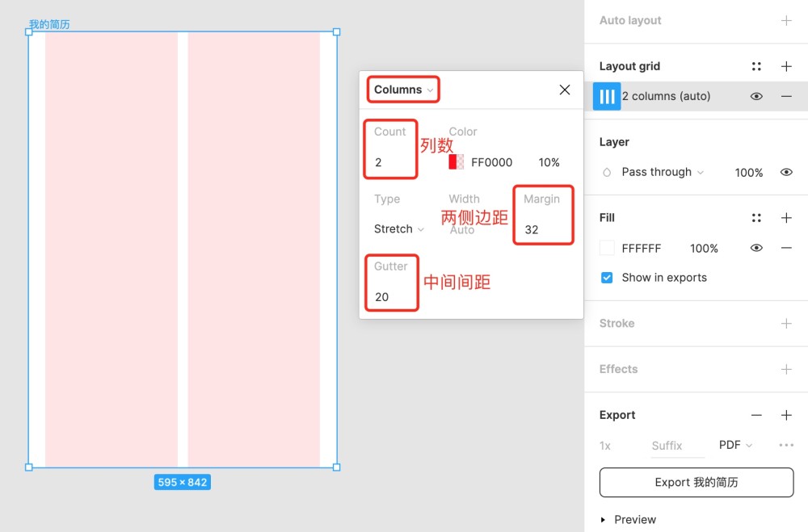This screenshot has width=808, height=532.
Task: Click the FF0000 grid color swatch
Action: point(456,162)
